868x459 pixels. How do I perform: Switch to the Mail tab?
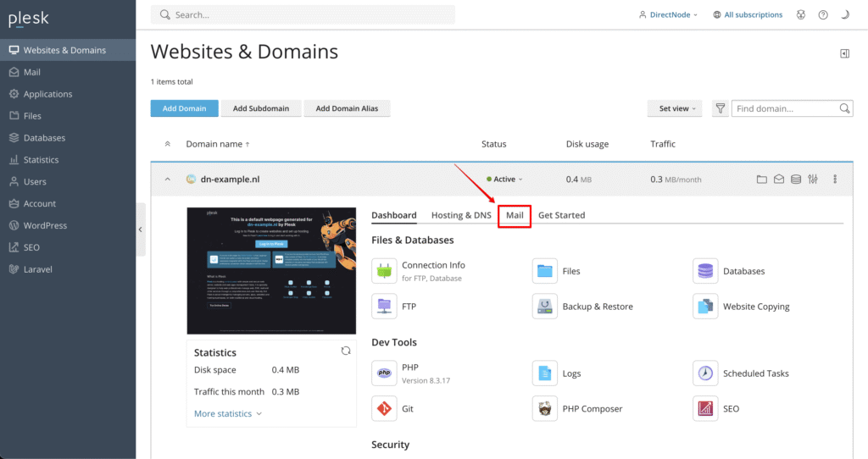(x=515, y=215)
